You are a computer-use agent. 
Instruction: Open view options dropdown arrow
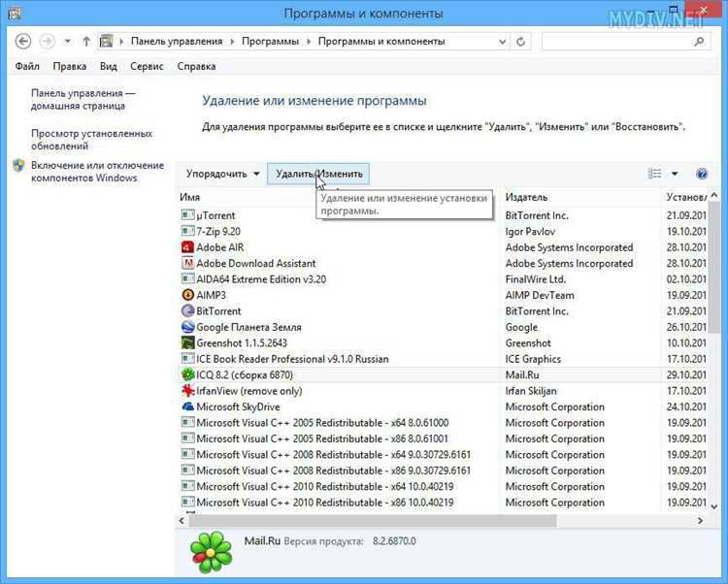[675, 174]
